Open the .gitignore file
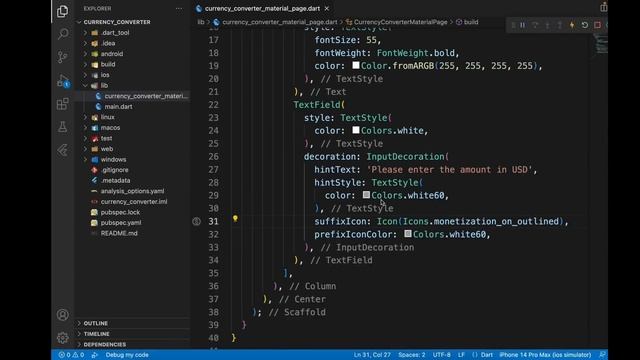640x360 pixels. click(x=114, y=170)
